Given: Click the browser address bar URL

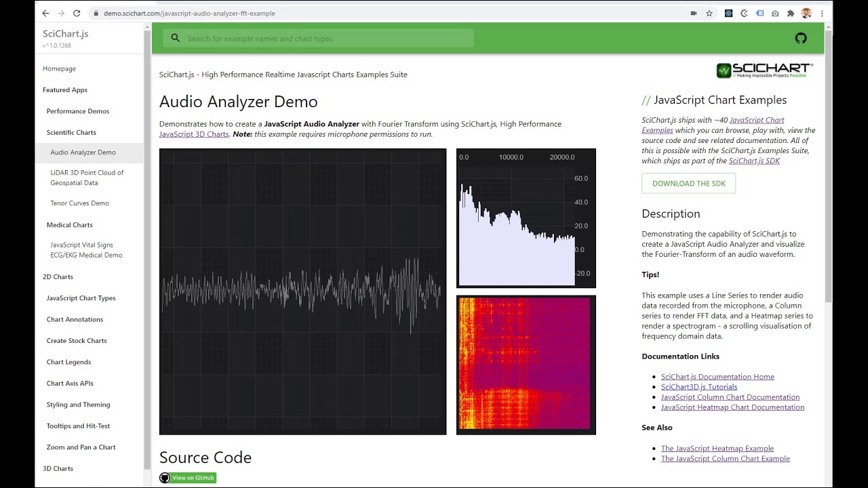Looking at the screenshot, I should [189, 13].
